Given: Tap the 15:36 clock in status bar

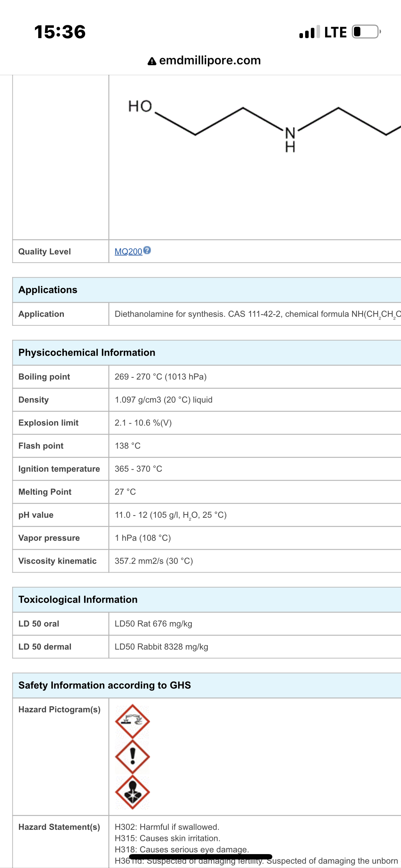Looking at the screenshot, I should point(60,32).
